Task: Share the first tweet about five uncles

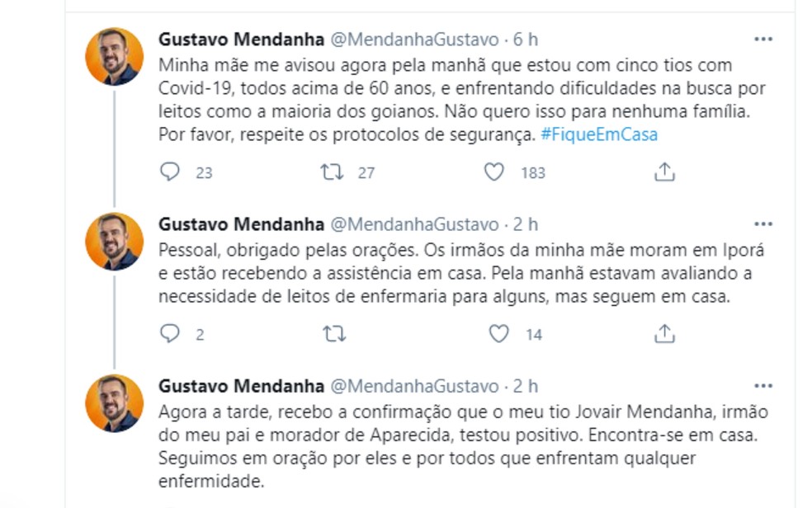Action: point(664,172)
